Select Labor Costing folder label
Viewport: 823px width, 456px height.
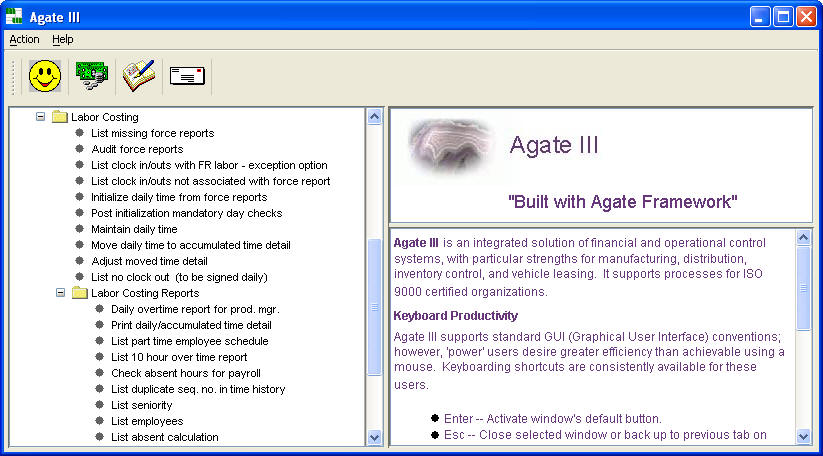pos(105,117)
